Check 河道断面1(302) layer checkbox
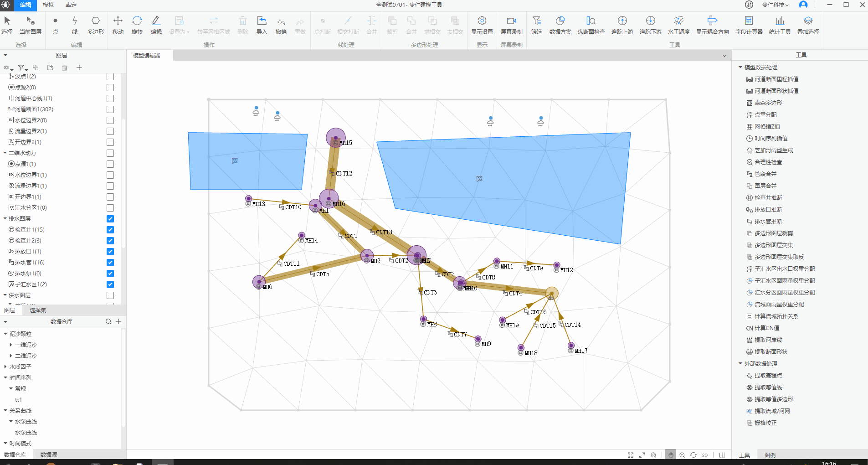This screenshot has height=465, width=868. pyautogui.click(x=110, y=109)
